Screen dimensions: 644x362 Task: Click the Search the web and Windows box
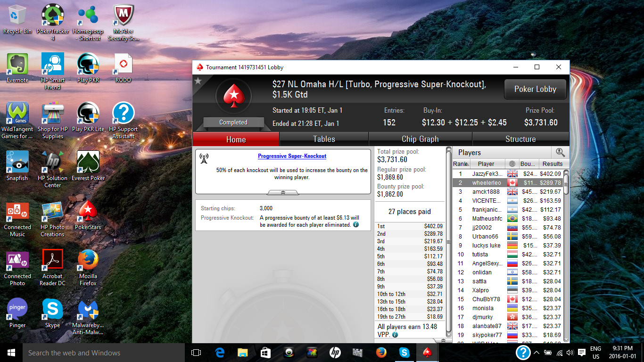(104, 353)
